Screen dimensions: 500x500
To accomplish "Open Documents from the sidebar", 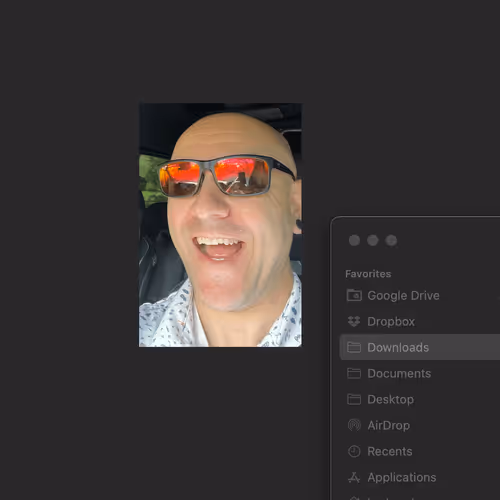I will tap(419, 373).
